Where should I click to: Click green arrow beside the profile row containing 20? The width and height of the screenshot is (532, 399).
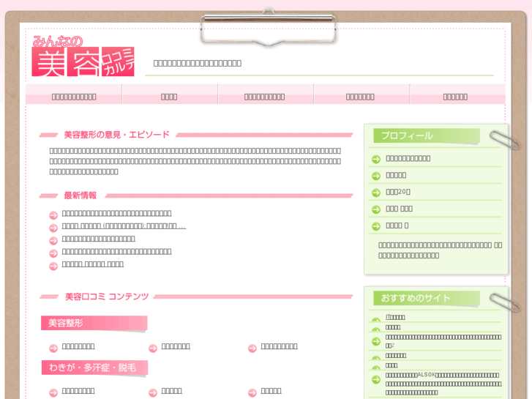tap(376, 193)
